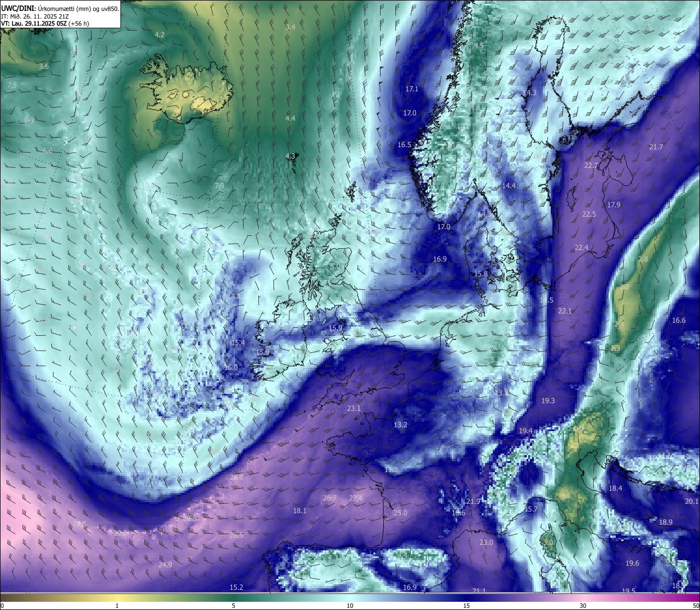Click the '24.9' value label
This screenshot has height=610, width=700.
coord(165,564)
